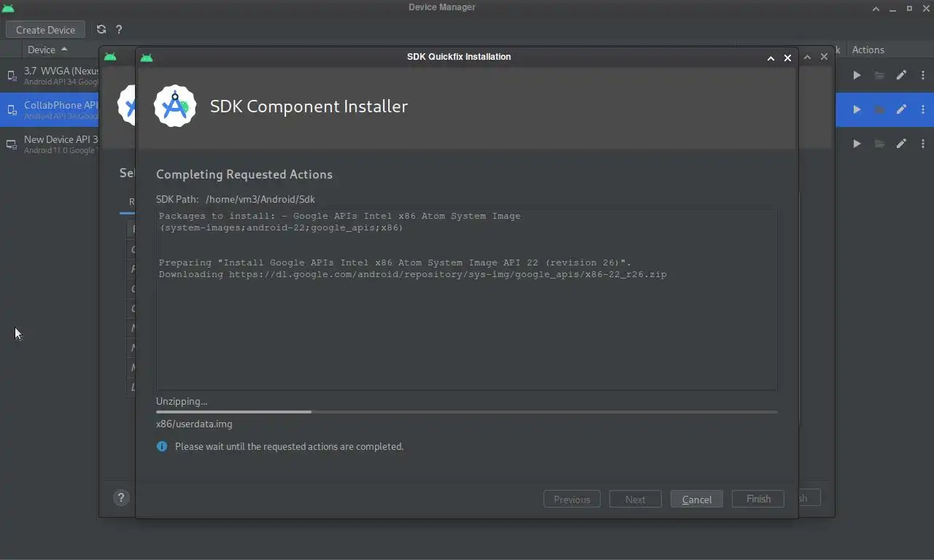
Task: Click the installation log text area
Action: tap(467, 300)
